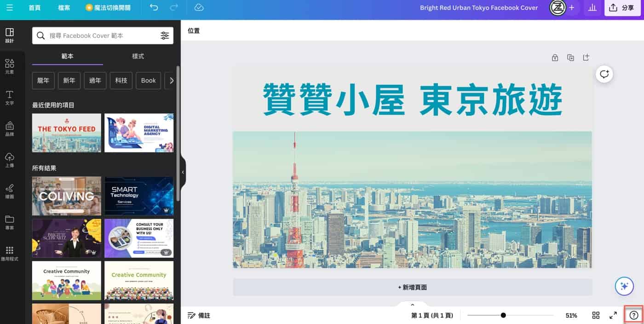Add a new page icon above the canvas
The image size is (644, 324).
pyautogui.click(x=586, y=58)
